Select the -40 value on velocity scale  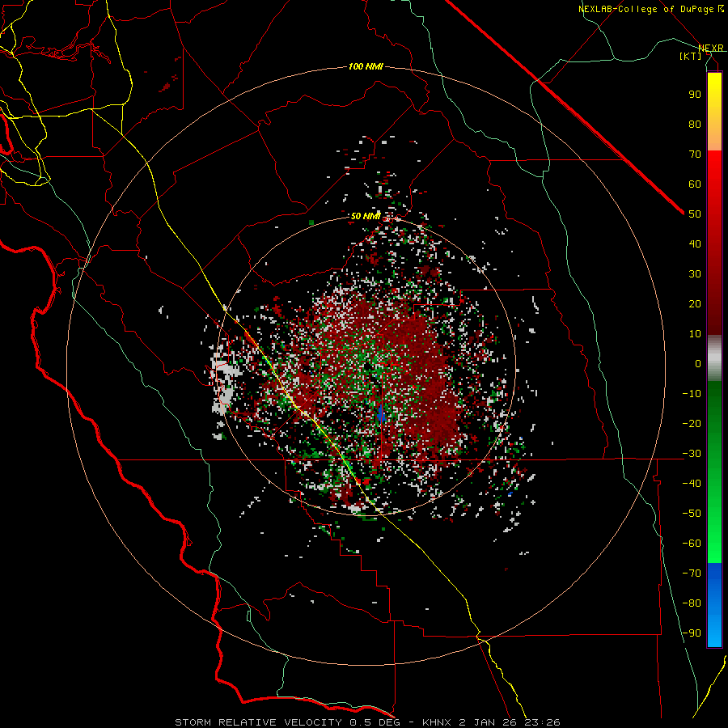[692, 484]
